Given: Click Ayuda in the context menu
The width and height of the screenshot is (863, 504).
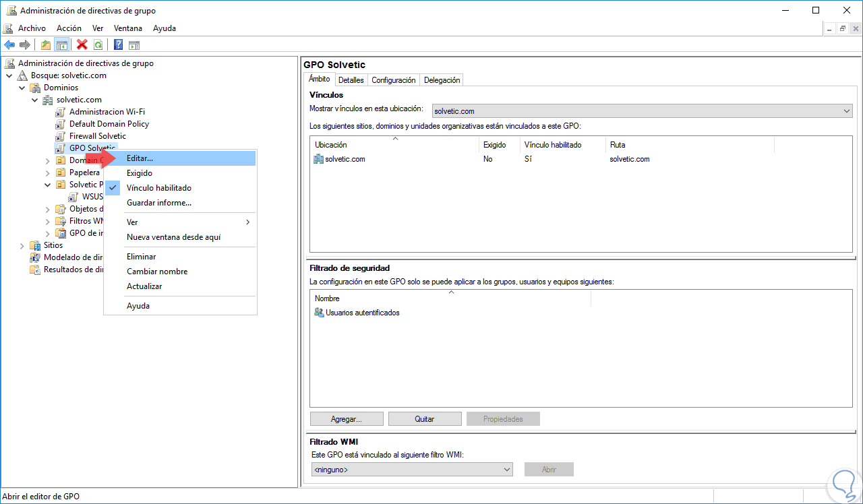Looking at the screenshot, I should 180,306.
